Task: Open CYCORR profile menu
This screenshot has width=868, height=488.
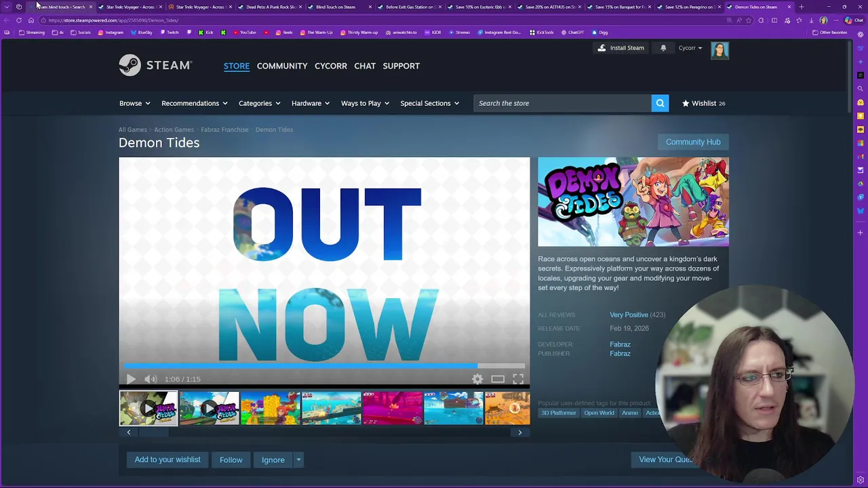Action: click(330, 66)
